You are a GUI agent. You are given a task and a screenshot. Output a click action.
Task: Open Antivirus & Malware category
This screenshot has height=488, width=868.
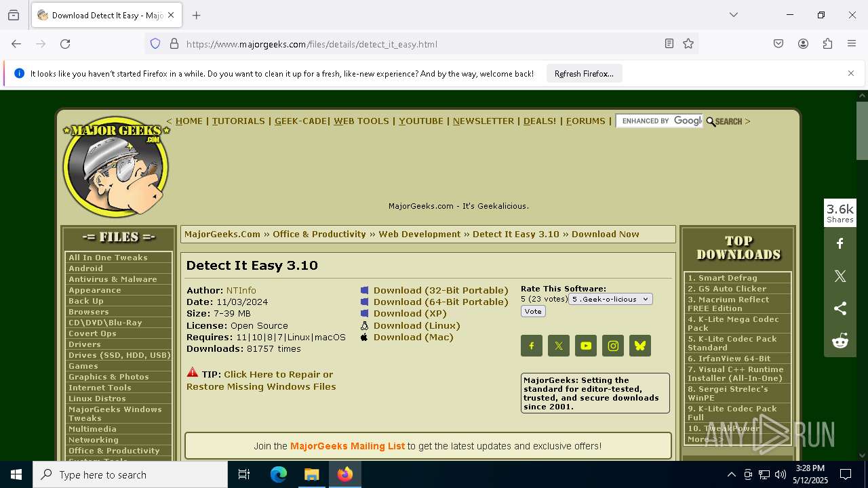pos(113,279)
